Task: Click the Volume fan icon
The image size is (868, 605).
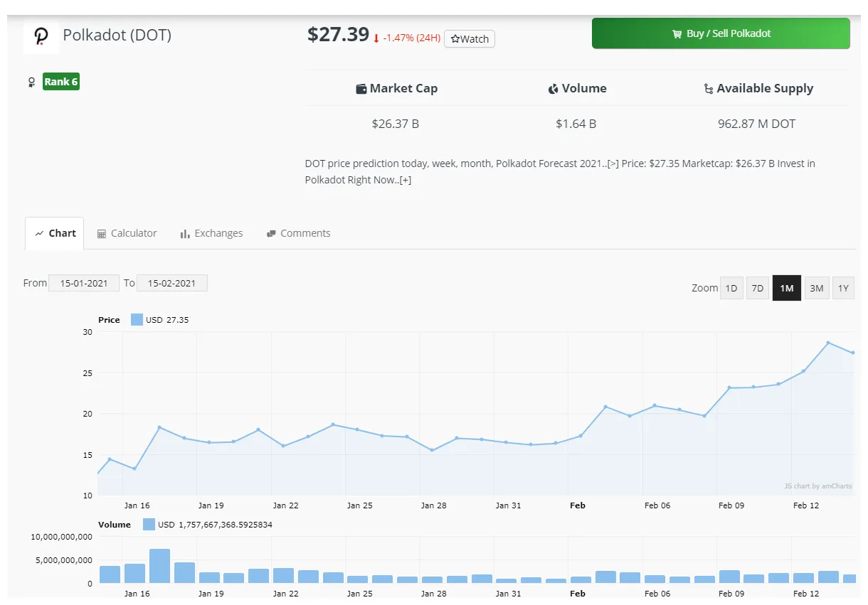Action: pyautogui.click(x=554, y=88)
